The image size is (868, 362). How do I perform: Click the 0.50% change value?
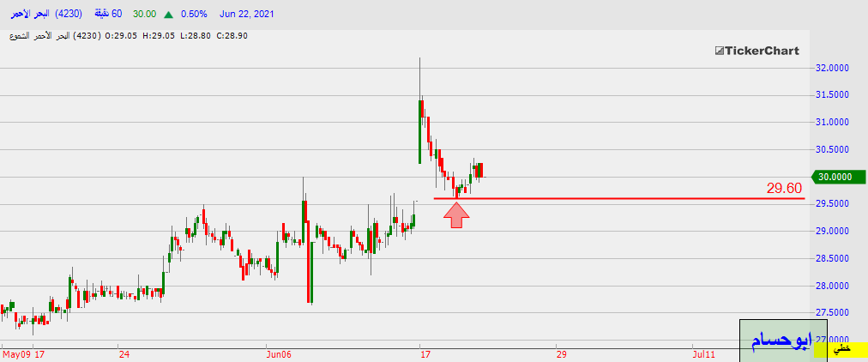tap(193, 14)
